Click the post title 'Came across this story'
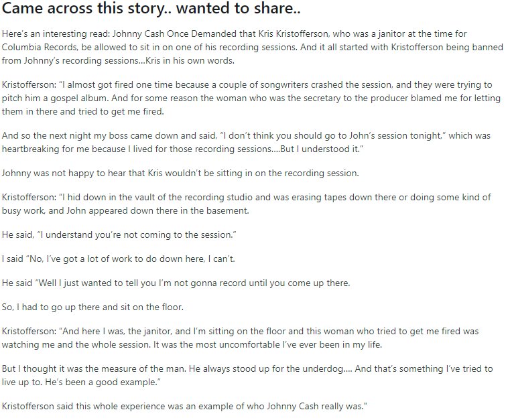 (x=151, y=8)
